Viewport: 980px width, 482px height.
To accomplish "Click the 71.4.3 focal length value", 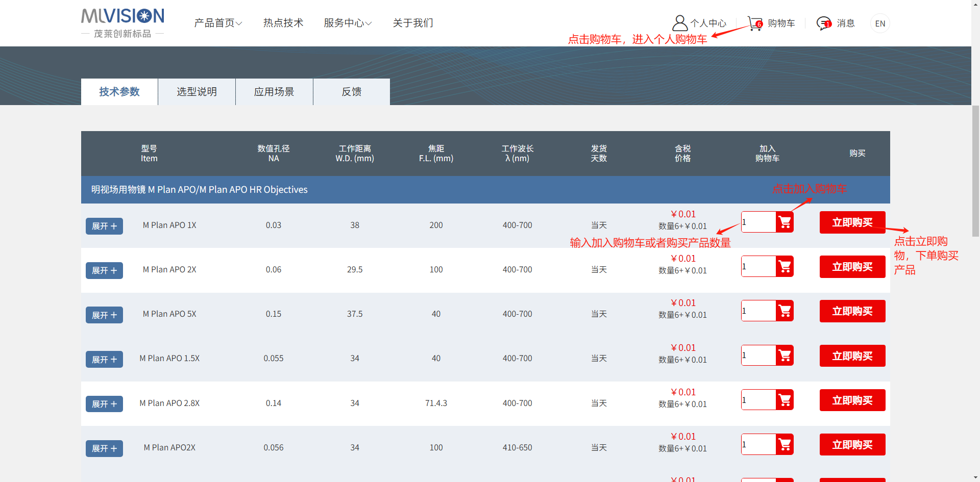I will 436,403.
